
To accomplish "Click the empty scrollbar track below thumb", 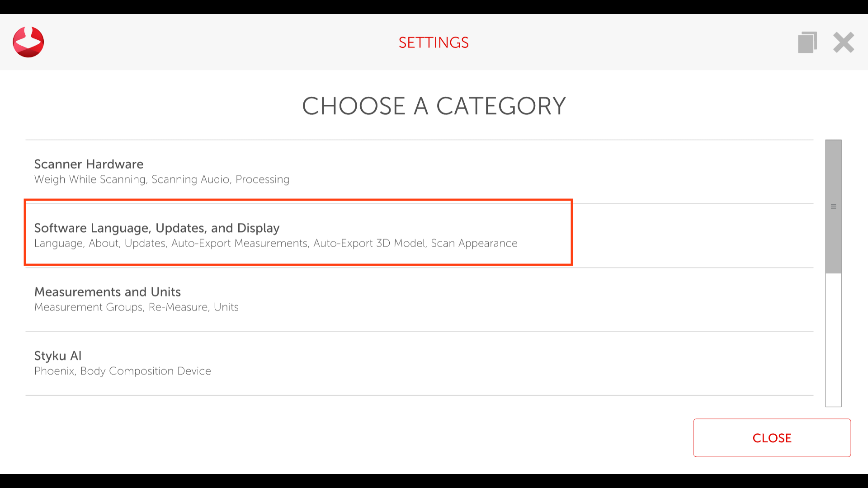I will pyautogui.click(x=833, y=339).
